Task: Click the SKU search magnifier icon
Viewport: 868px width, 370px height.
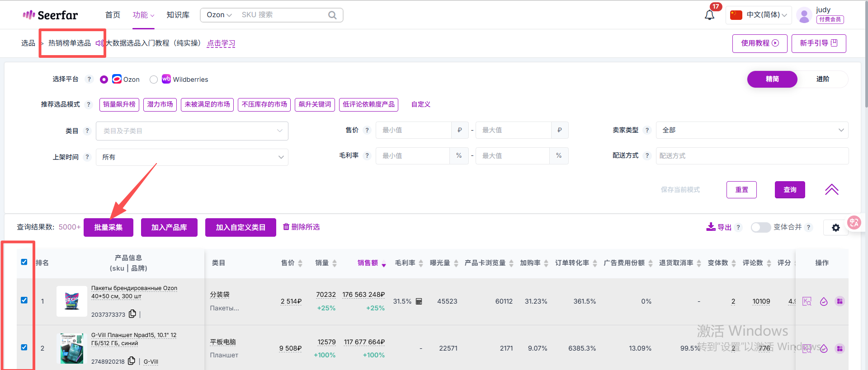Action: (332, 15)
